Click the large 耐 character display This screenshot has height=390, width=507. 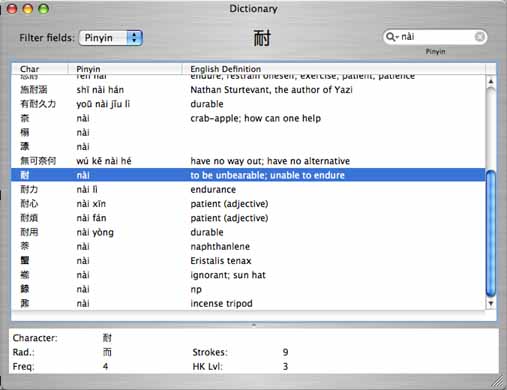coord(262,38)
